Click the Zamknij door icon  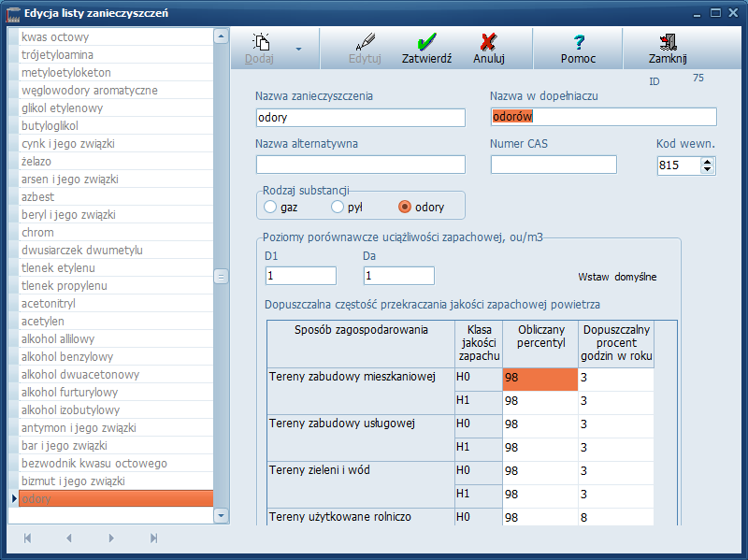[668, 42]
